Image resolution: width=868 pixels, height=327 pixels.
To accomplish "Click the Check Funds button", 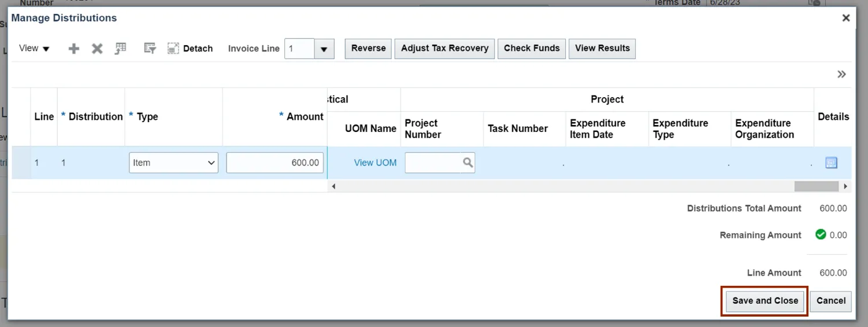I will tap(532, 49).
